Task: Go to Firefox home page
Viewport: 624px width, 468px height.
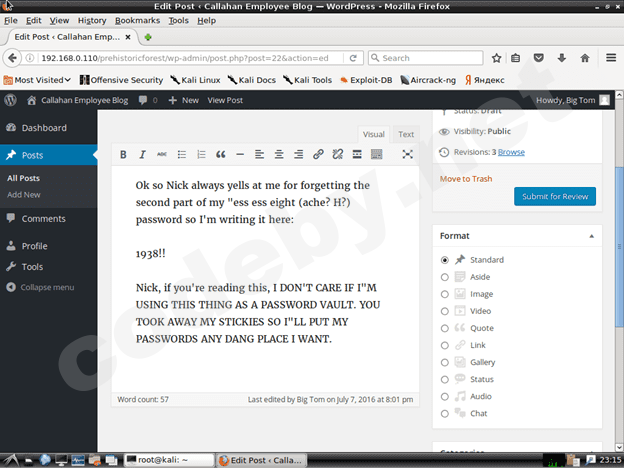Action: tap(585, 58)
